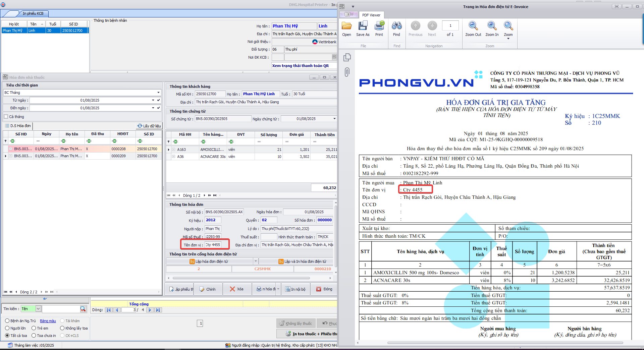Open the Bảng màu link
This screenshot has height=350, width=644.
coord(48,321)
